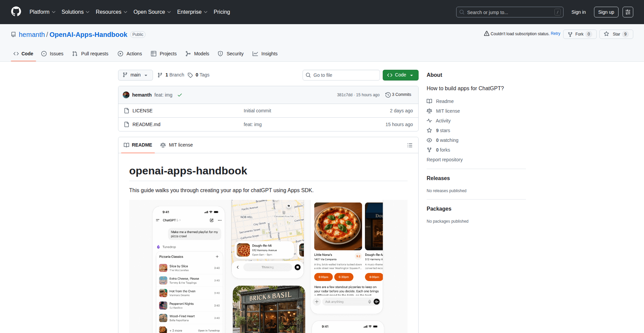The width and height of the screenshot is (644, 333).
Task: Click the Public visibility badge
Action: [x=138, y=35]
